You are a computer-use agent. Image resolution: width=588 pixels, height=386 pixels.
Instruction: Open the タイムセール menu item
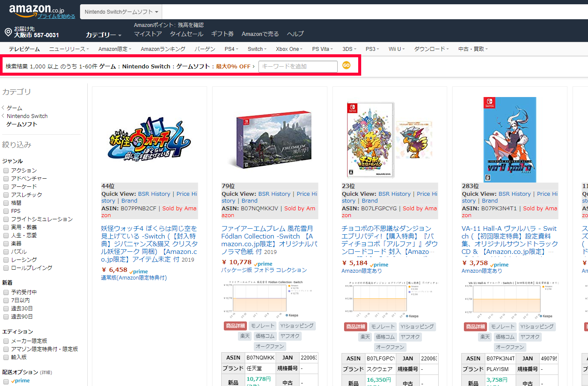[187, 34]
